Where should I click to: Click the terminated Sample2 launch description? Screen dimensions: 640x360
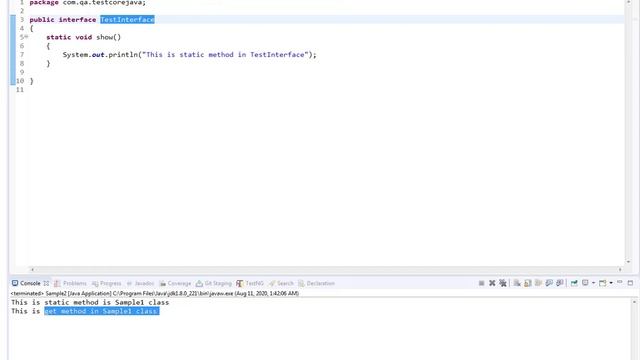click(x=155, y=293)
